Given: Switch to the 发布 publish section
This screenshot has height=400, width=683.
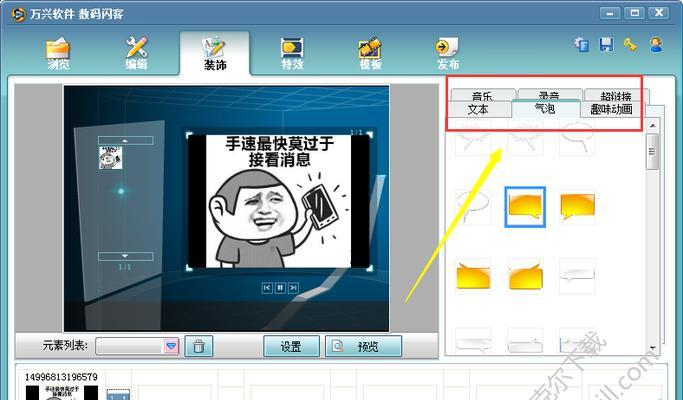Looking at the screenshot, I should coord(448,54).
